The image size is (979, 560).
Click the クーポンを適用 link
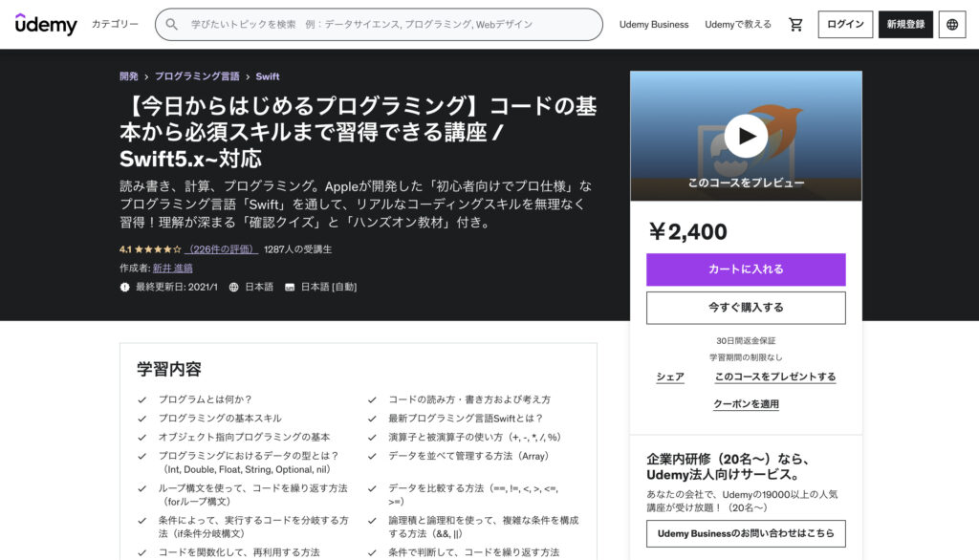tap(746, 404)
